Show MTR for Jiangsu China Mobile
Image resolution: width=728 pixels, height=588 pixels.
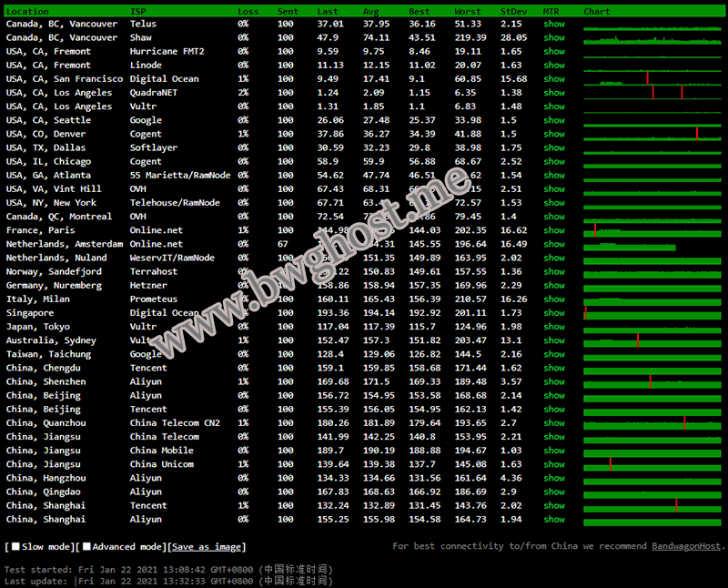(554, 451)
